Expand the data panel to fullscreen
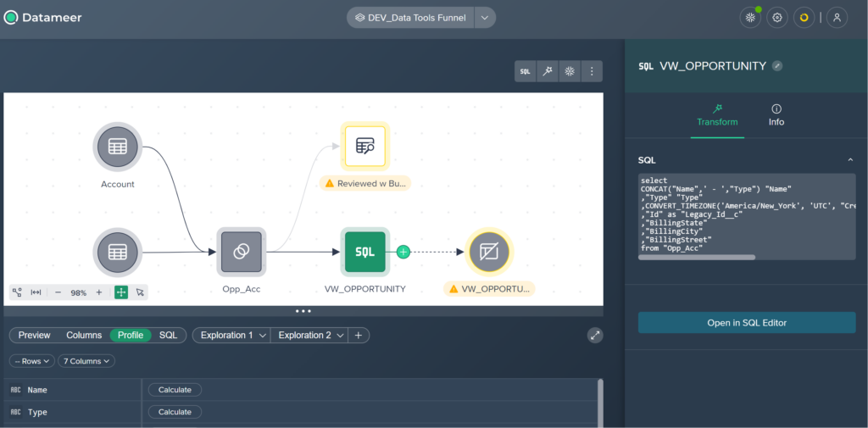Screen dimensions: 868x428 click(x=595, y=335)
